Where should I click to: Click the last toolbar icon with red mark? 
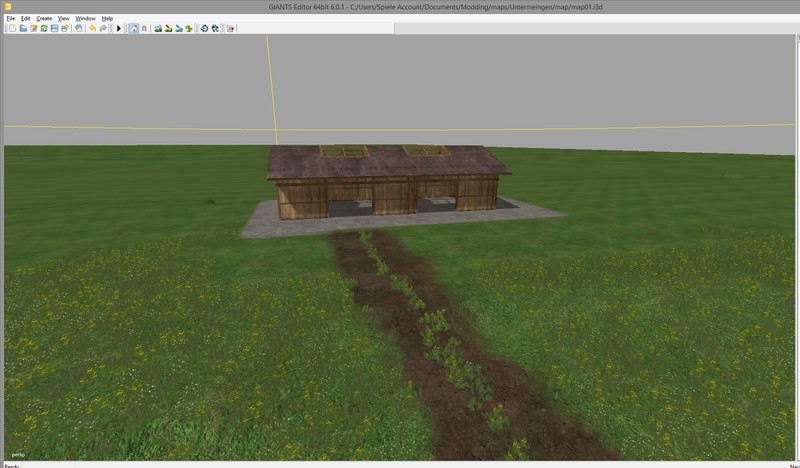tap(231, 28)
